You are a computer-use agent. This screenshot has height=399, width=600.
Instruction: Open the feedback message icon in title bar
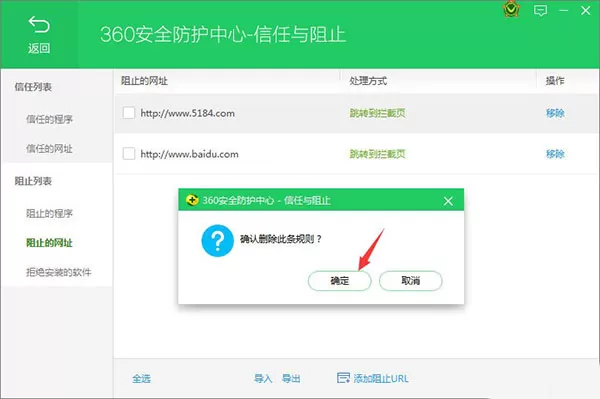(x=540, y=10)
